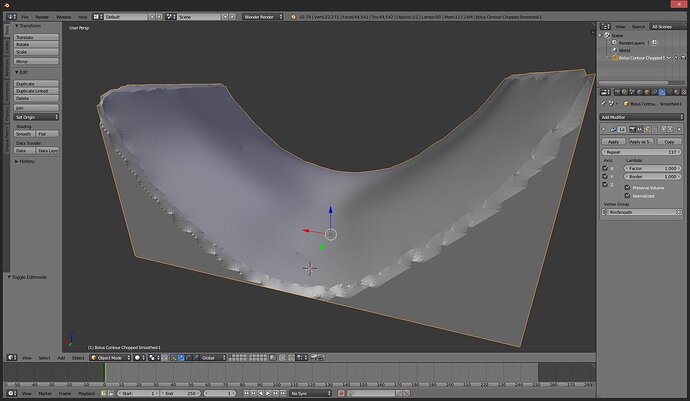Open the Render camera tab in properties
The image size is (690, 401).
617,92
